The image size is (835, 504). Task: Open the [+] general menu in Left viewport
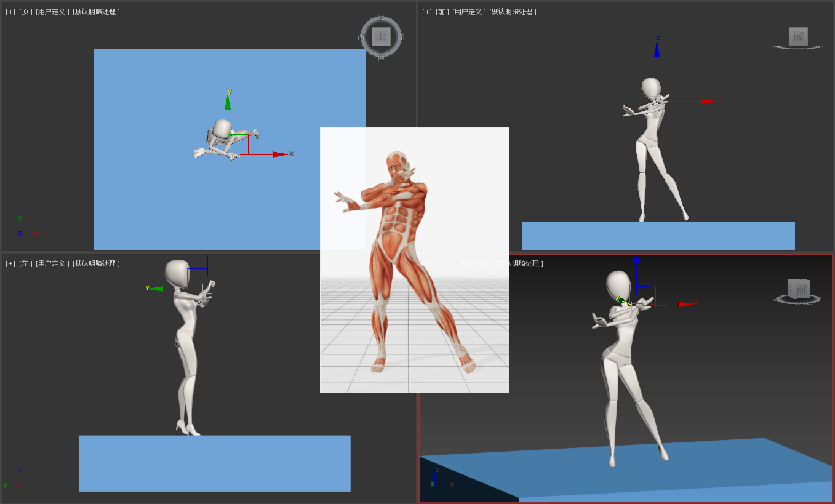pos(10,263)
